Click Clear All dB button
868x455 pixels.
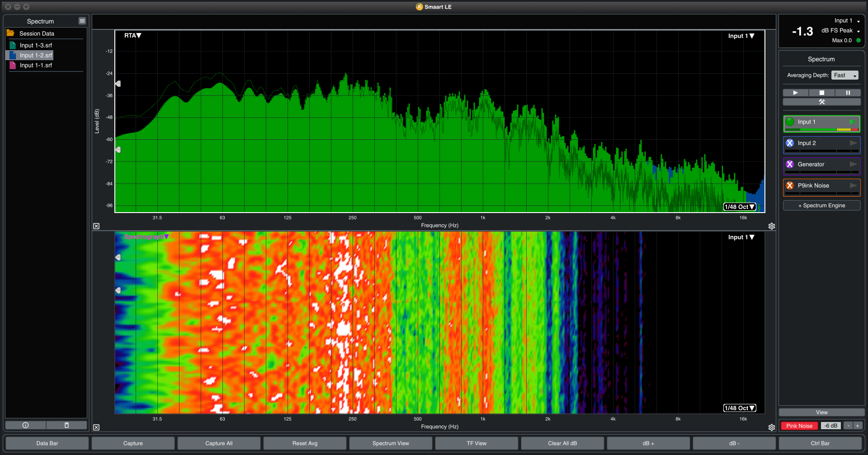[562, 443]
